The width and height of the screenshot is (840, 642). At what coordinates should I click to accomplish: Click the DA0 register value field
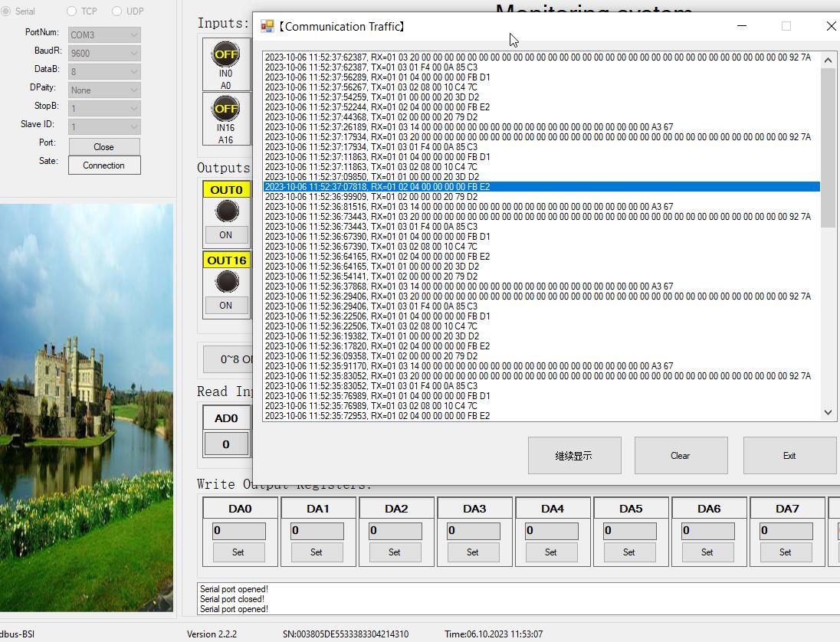(239, 530)
